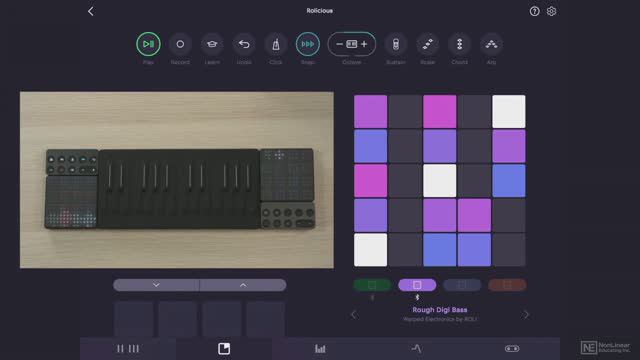Tap the last empty clip slot below the chevrons
Image resolution: width=640 pixels, height=360 pixels.
(x=265, y=319)
